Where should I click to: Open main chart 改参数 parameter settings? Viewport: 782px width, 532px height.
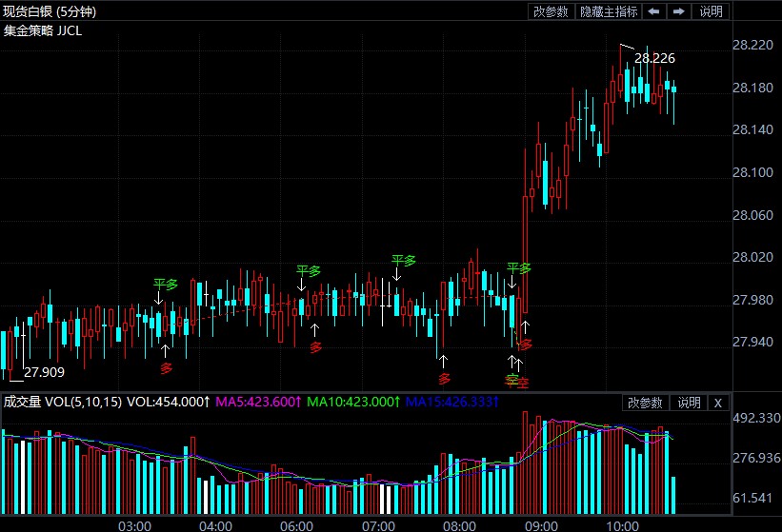pyautogui.click(x=551, y=11)
